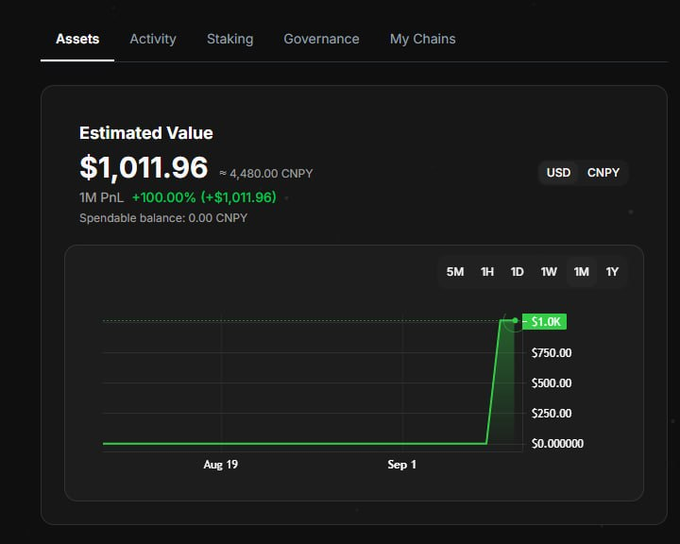Go to the Governance tab

tap(321, 39)
